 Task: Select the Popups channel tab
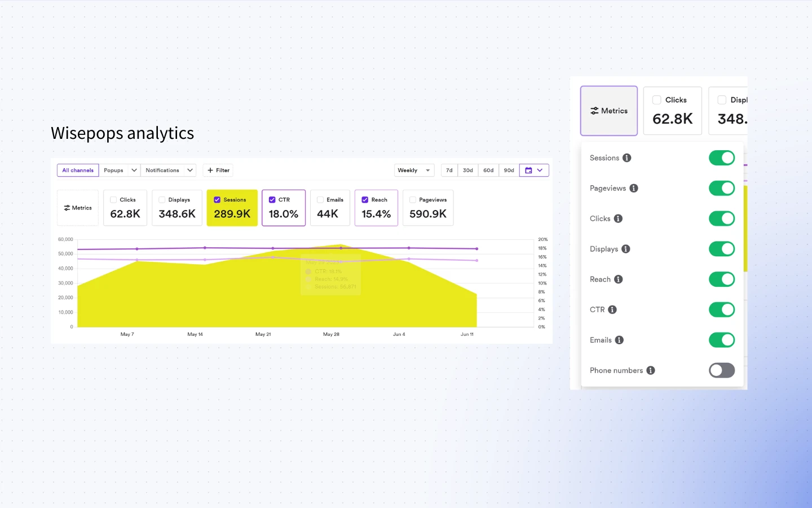[x=113, y=170]
